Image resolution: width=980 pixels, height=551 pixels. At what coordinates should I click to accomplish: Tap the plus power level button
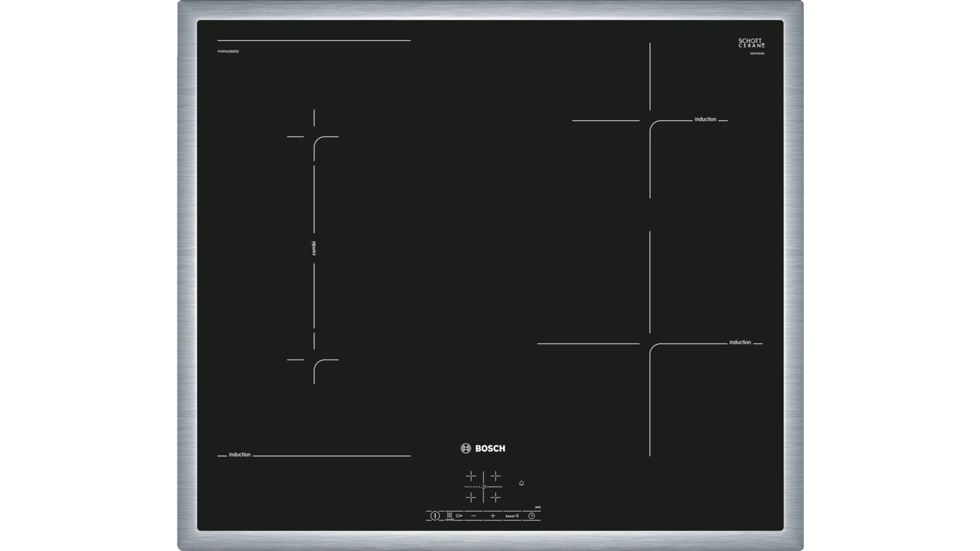coord(493,515)
